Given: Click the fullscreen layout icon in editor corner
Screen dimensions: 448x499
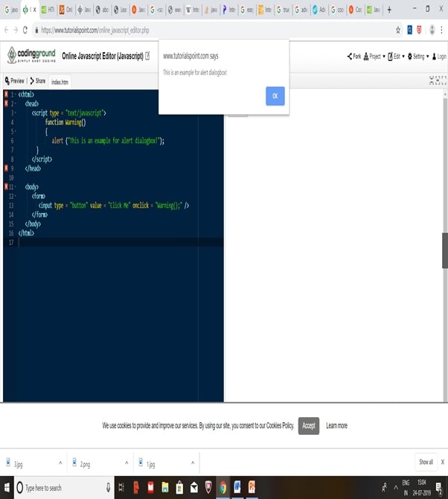Looking at the screenshot, I should click(444, 80).
